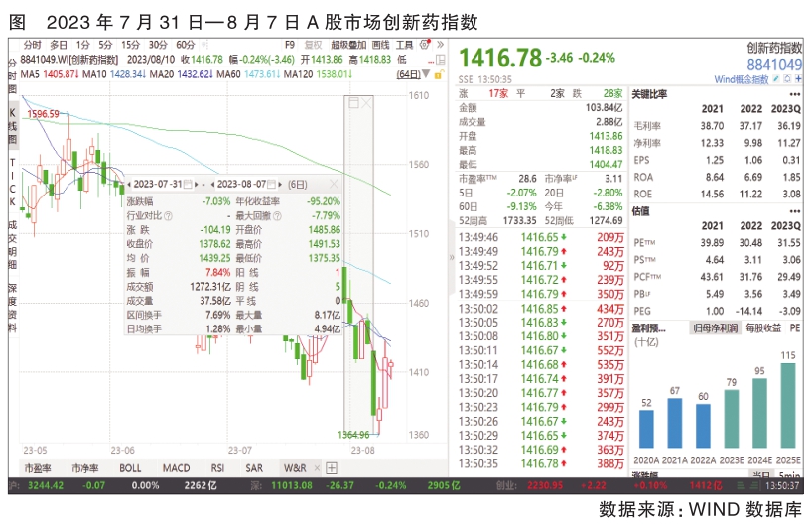Close the interval statistics popup

pos(334,184)
